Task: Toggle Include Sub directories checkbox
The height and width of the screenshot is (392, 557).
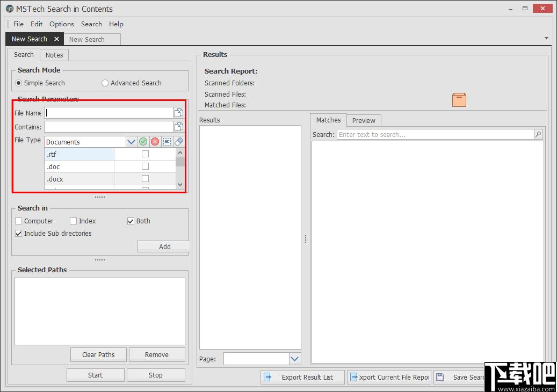Action: (18, 233)
